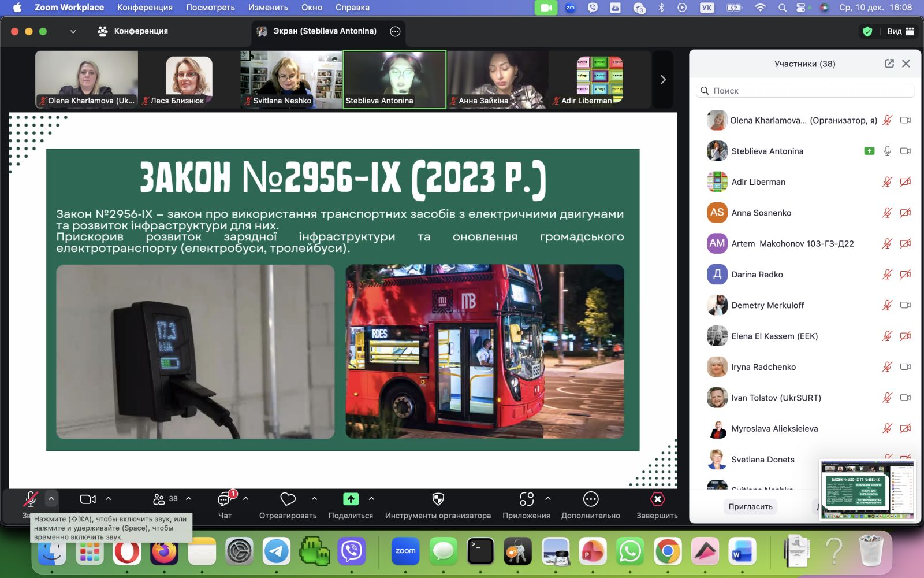This screenshot has height=578, width=924.
Task: Open the Конференция menu in menu bar
Action: click(x=144, y=8)
